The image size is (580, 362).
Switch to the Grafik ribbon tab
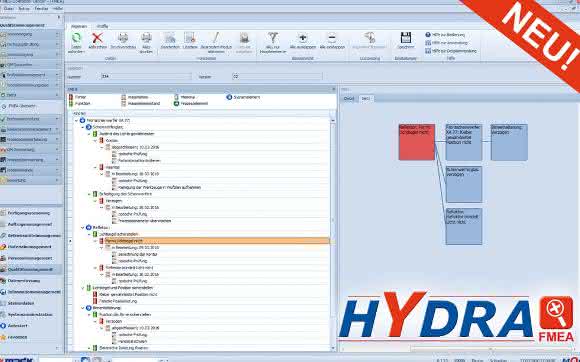[x=102, y=26]
